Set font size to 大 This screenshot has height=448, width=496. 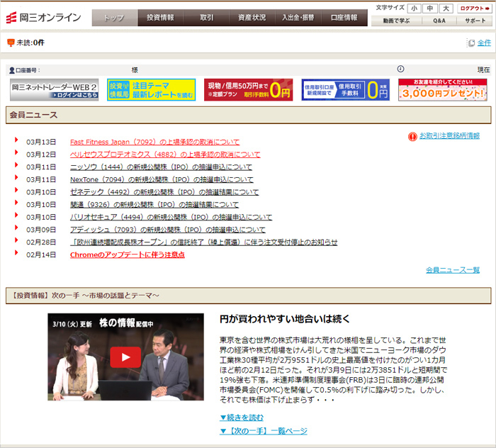(x=446, y=9)
